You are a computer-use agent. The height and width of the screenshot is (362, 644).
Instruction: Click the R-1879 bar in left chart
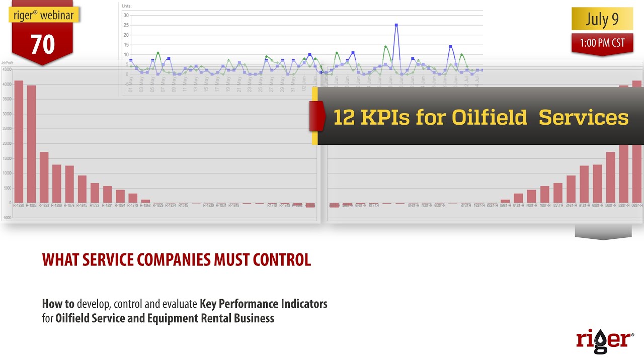click(132, 198)
